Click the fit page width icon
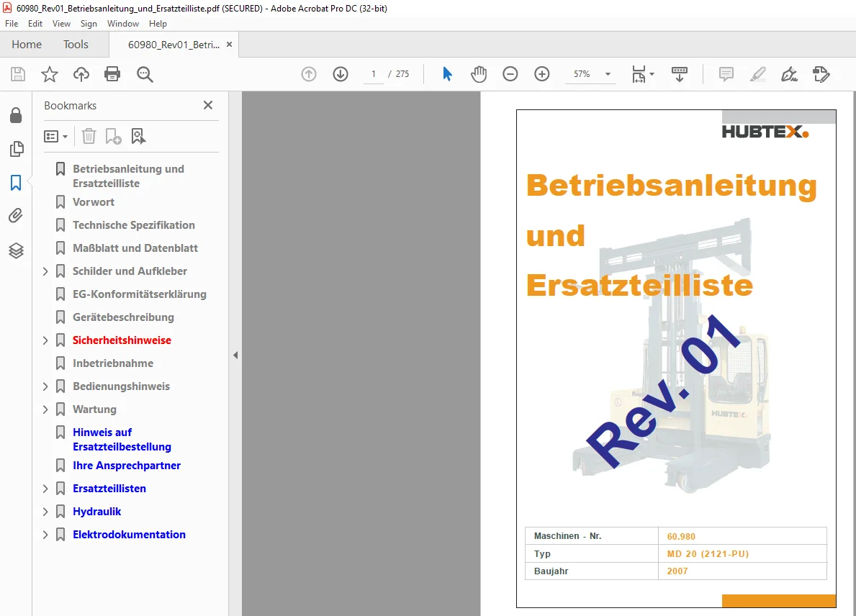856x616 pixels. pyautogui.click(x=639, y=74)
